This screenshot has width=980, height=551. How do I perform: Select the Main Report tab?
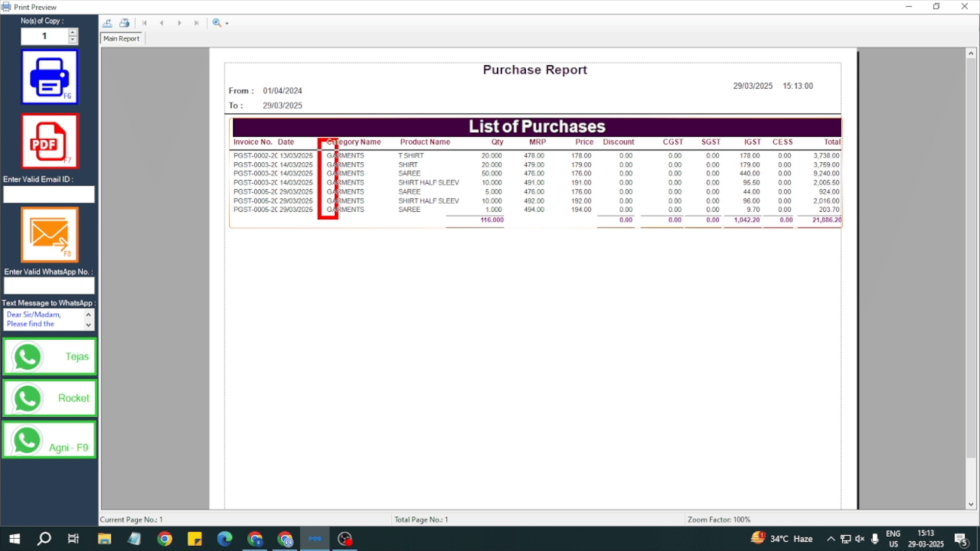pyautogui.click(x=121, y=39)
